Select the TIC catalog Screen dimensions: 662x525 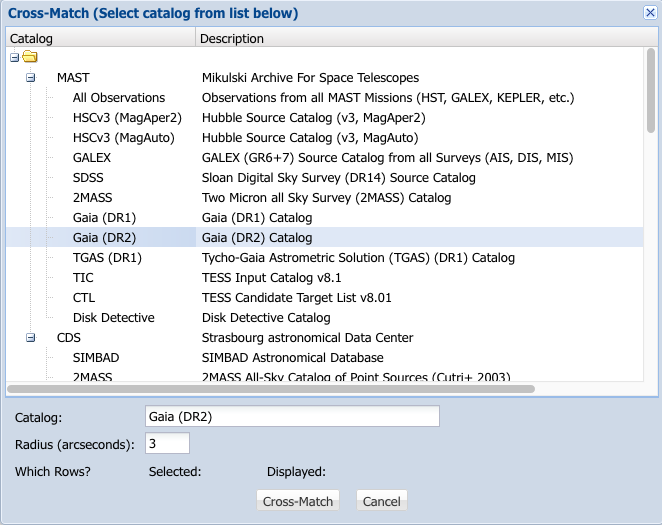pos(83,278)
